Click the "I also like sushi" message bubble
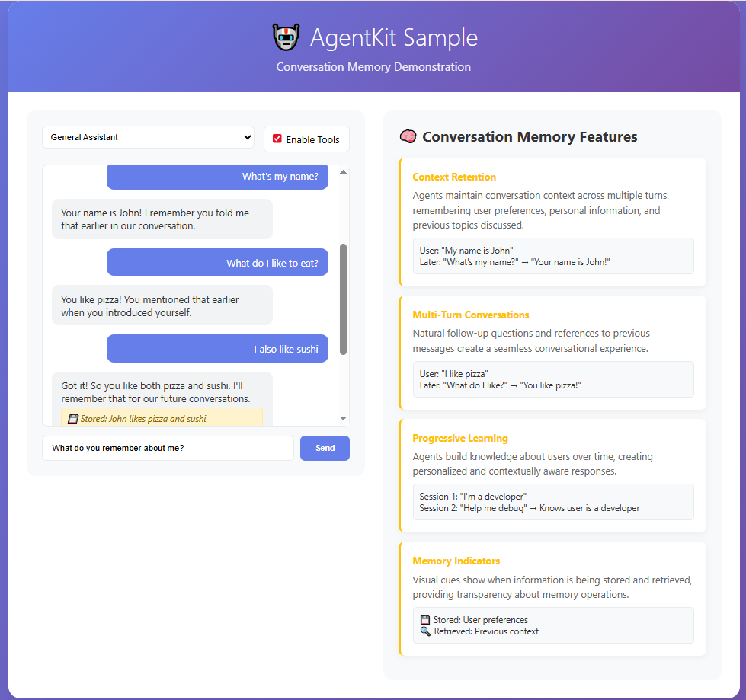The image size is (746, 700). coord(217,349)
